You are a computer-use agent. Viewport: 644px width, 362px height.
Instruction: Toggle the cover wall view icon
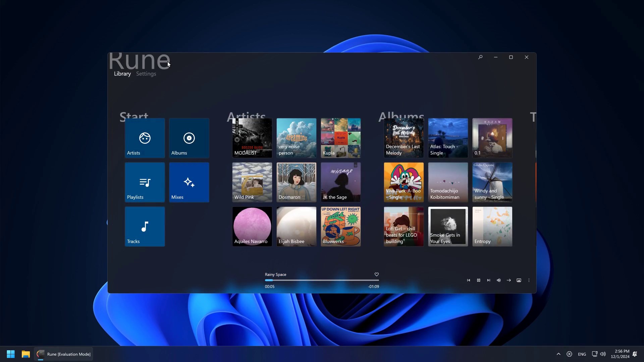click(x=519, y=280)
